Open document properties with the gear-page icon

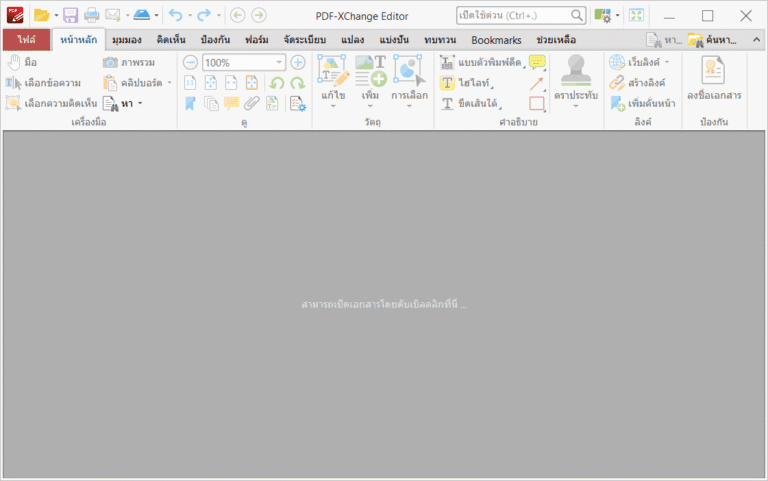click(297, 104)
